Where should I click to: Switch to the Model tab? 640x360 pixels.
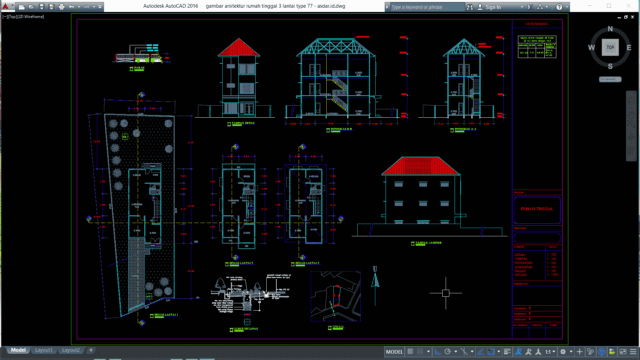(x=18, y=350)
